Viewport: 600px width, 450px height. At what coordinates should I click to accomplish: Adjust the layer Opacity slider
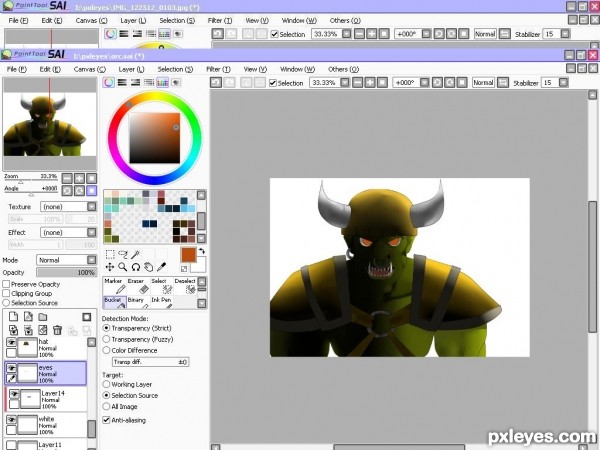tap(66, 272)
